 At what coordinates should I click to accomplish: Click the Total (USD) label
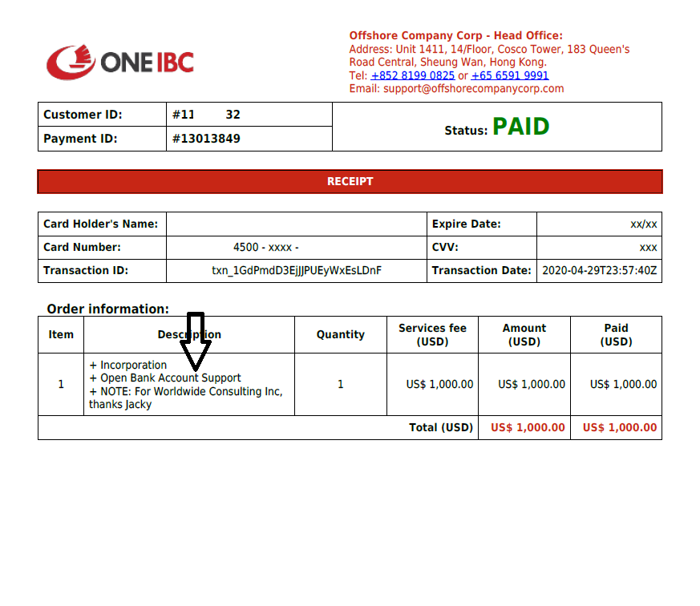pyautogui.click(x=441, y=428)
